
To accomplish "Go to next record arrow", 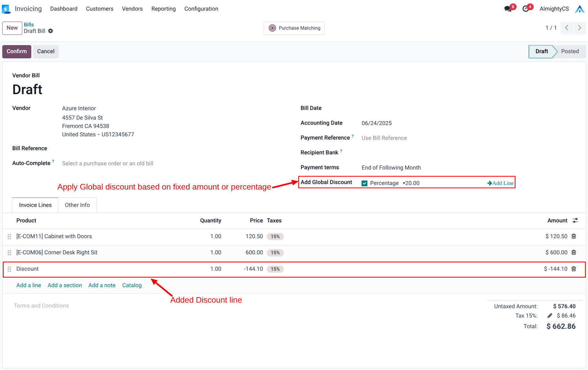I will (580, 28).
